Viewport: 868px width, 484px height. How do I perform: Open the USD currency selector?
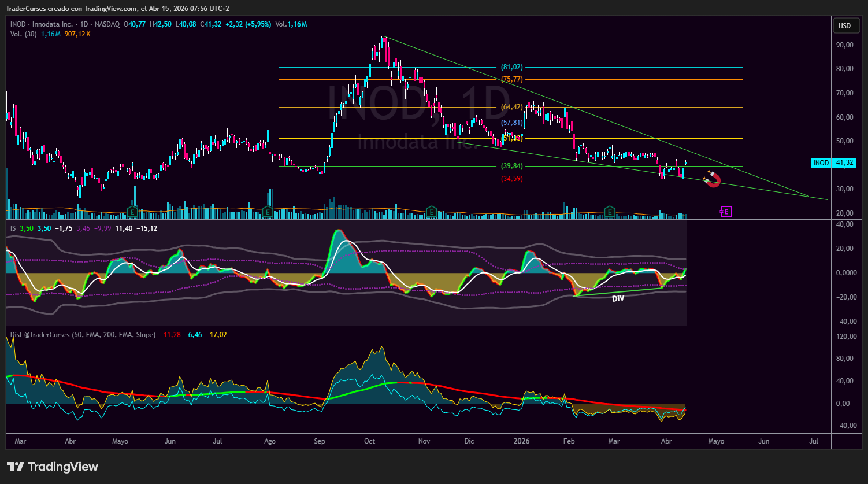click(844, 25)
